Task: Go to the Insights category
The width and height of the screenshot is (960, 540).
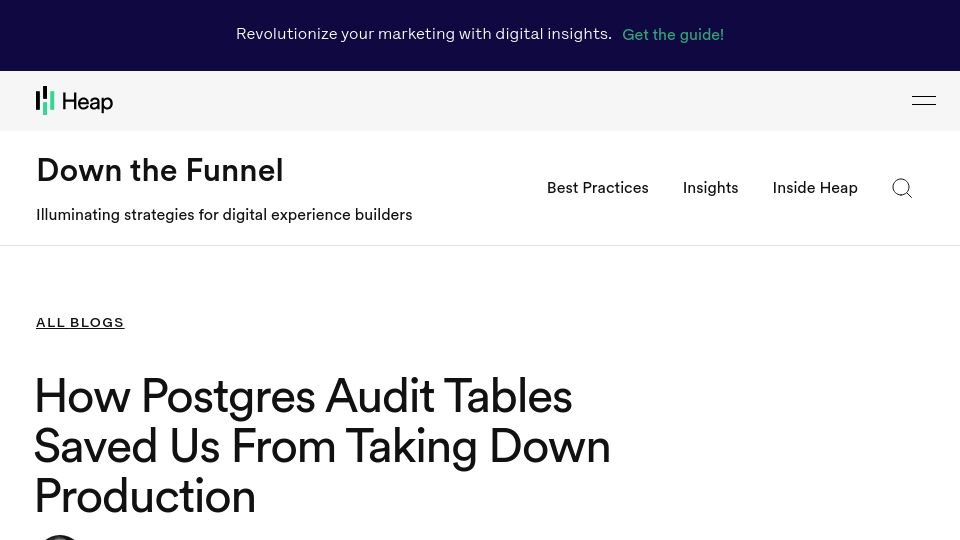Action: click(x=710, y=188)
